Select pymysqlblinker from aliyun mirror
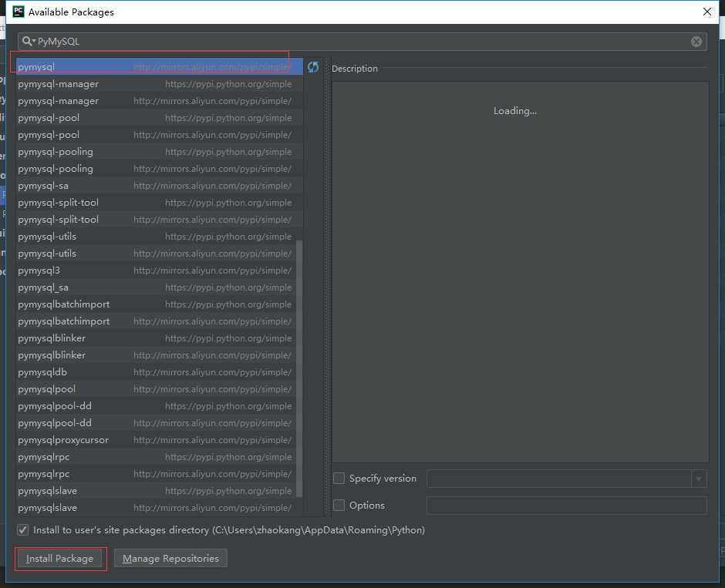Image resolution: width=725 pixels, height=588 pixels. tap(157, 355)
